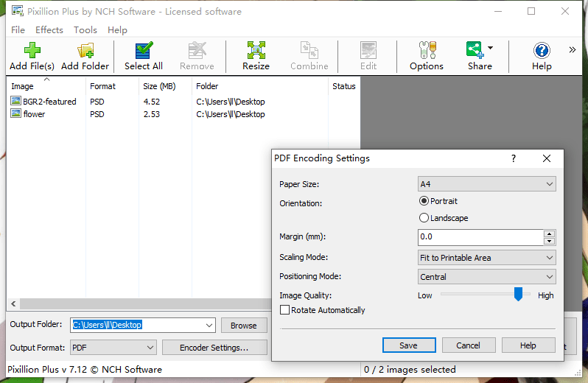Click the Edit toolbar icon
The width and height of the screenshot is (588, 383).
coord(368,50)
